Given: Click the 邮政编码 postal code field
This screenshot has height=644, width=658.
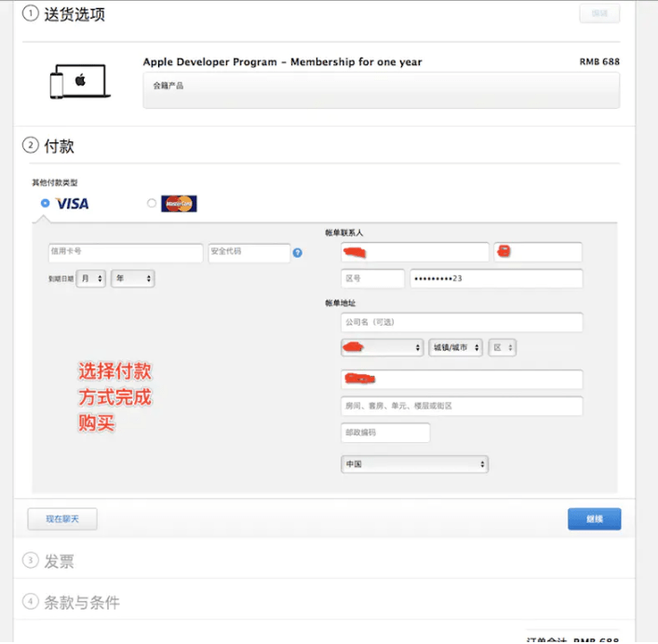Looking at the screenshot, I should (x=385, y=433).
